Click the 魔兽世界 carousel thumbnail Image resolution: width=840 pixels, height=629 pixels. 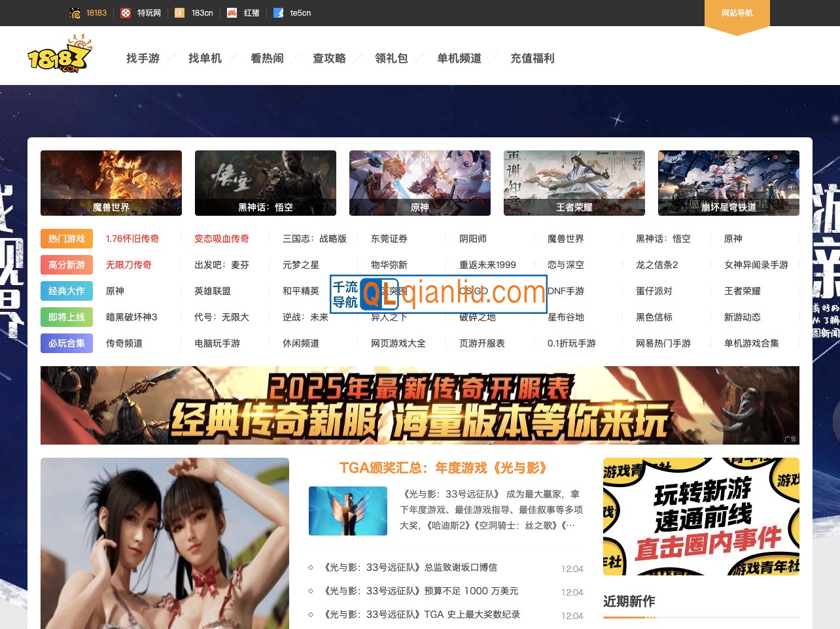click(x=111, y=183)
